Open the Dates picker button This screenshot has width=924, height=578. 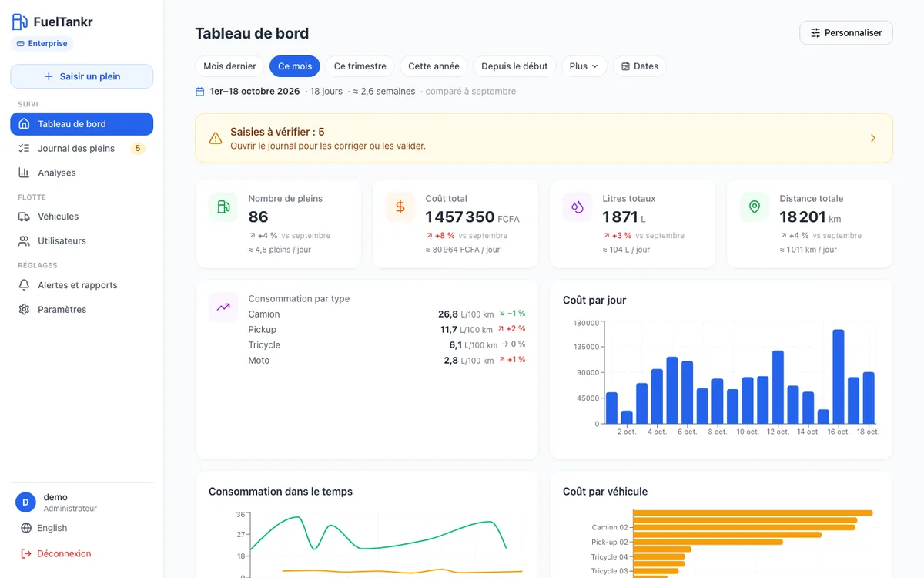point(640,66)
